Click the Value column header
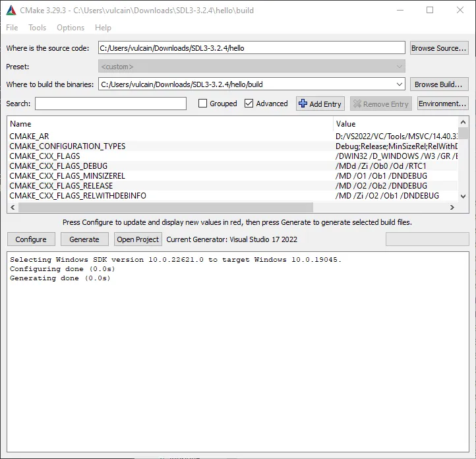This screenshot has height=459, width=476. point(396,124)
